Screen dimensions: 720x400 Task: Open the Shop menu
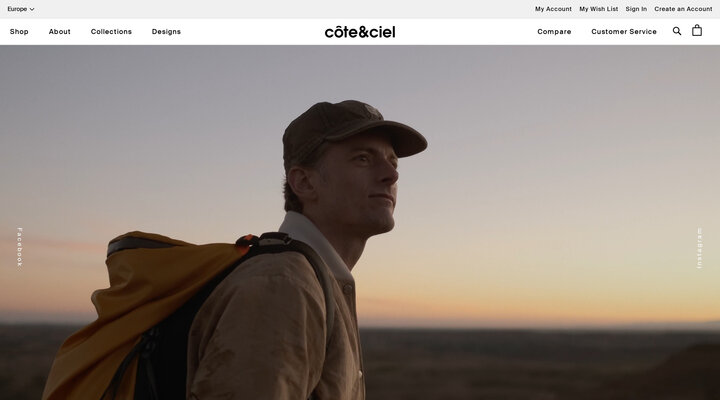[19, 32]
